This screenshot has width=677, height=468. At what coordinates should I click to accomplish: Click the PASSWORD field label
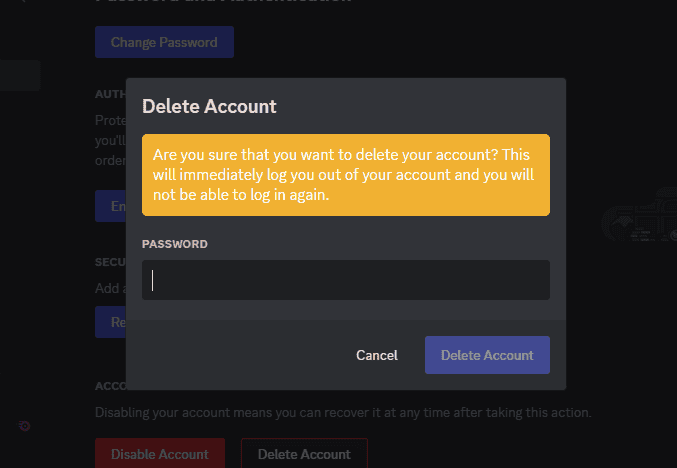[x=175, y=244]
